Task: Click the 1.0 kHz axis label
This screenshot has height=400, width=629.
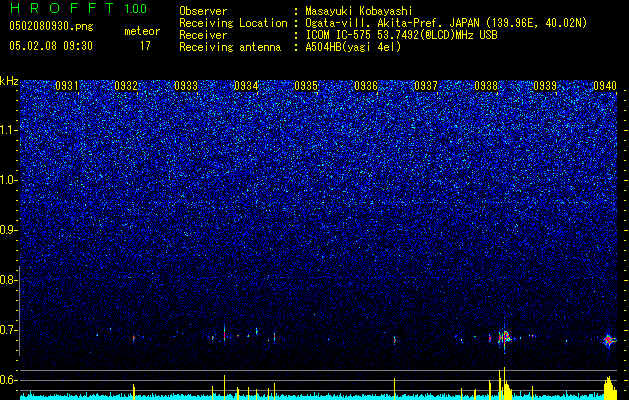Action: [x=9, y=180]
